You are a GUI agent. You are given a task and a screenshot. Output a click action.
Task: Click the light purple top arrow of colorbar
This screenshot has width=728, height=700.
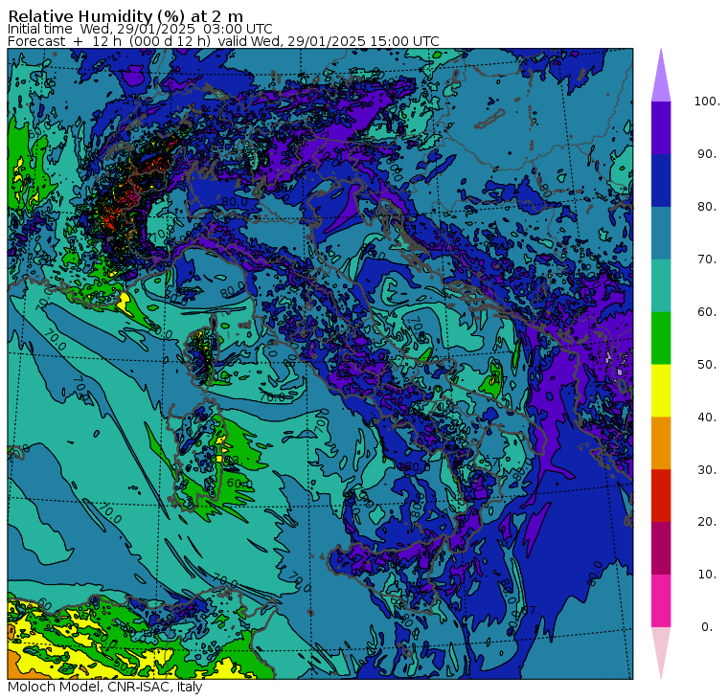click(x=661, y=79)
